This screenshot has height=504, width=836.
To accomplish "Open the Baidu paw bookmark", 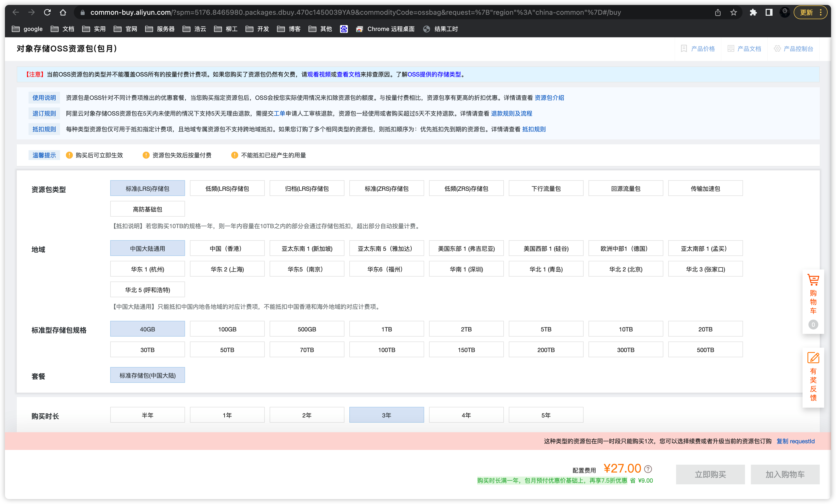I will tap(344, 29).
